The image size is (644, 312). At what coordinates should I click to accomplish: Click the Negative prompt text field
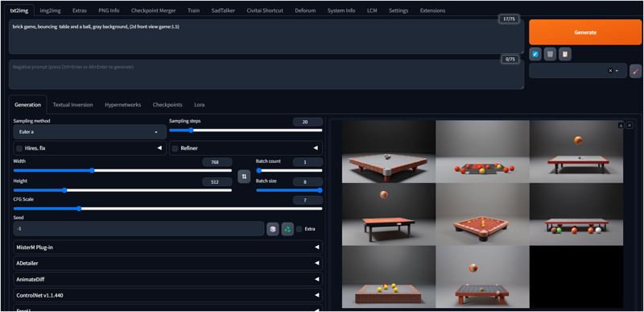[266, 75]
